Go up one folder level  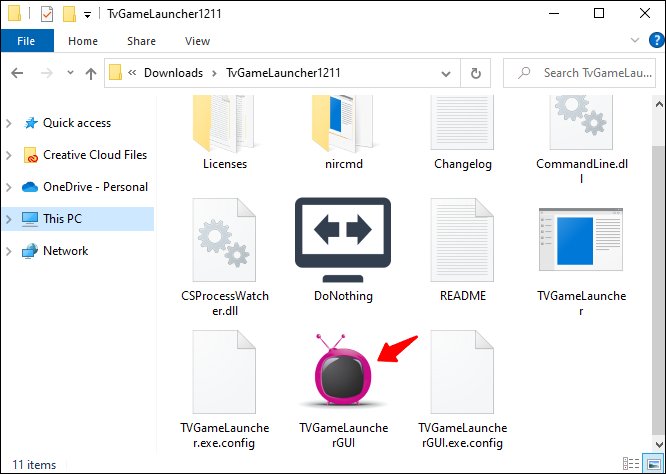click(x=90, y=73)
